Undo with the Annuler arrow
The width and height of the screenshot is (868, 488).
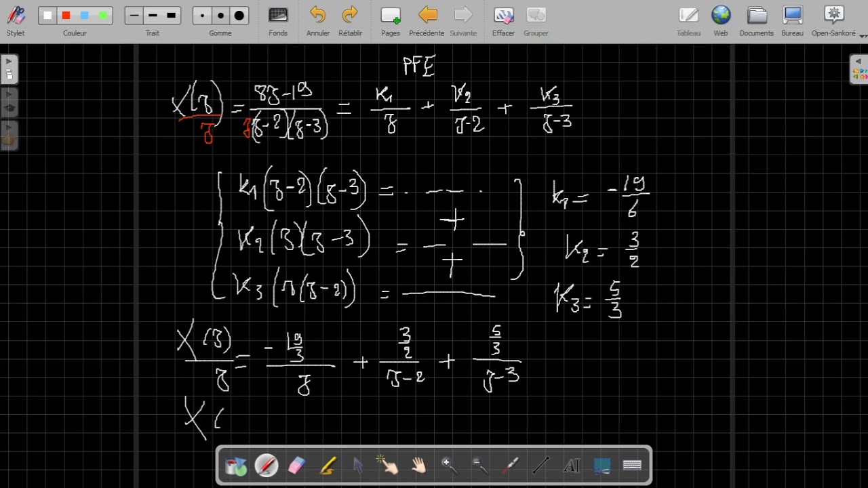[x=318, y=20]
